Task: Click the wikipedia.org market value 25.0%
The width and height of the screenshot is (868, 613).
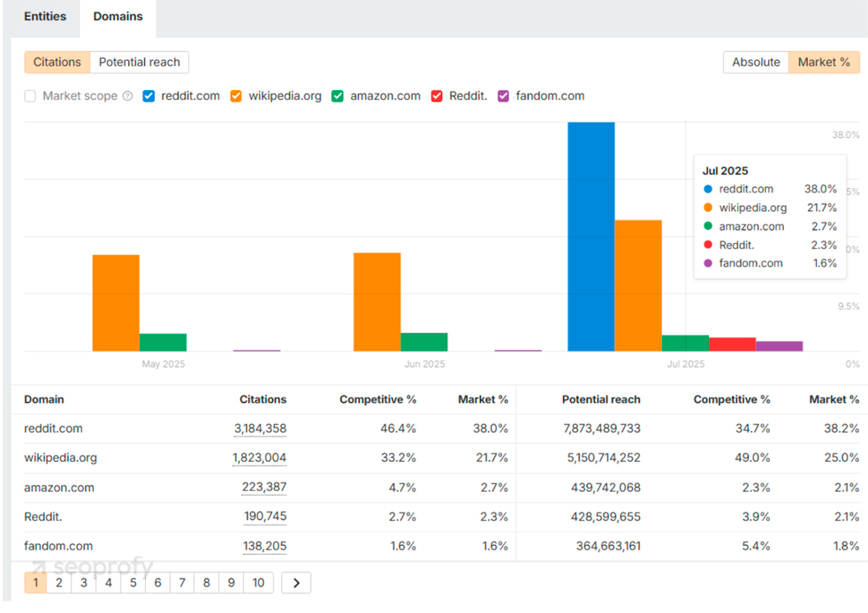Action: coord(841,458)
